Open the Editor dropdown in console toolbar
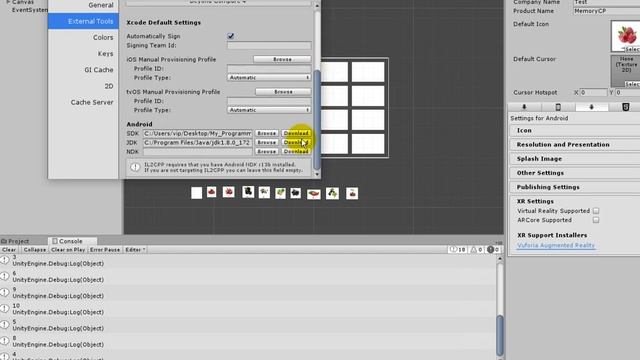The height and width of the screenshot is (360, 640). [135, 249]
